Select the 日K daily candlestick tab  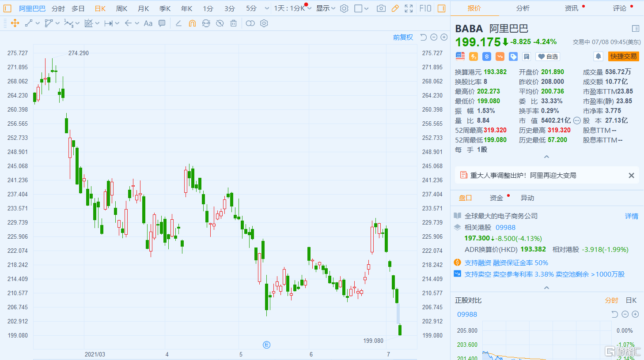(x=100, y=8)
